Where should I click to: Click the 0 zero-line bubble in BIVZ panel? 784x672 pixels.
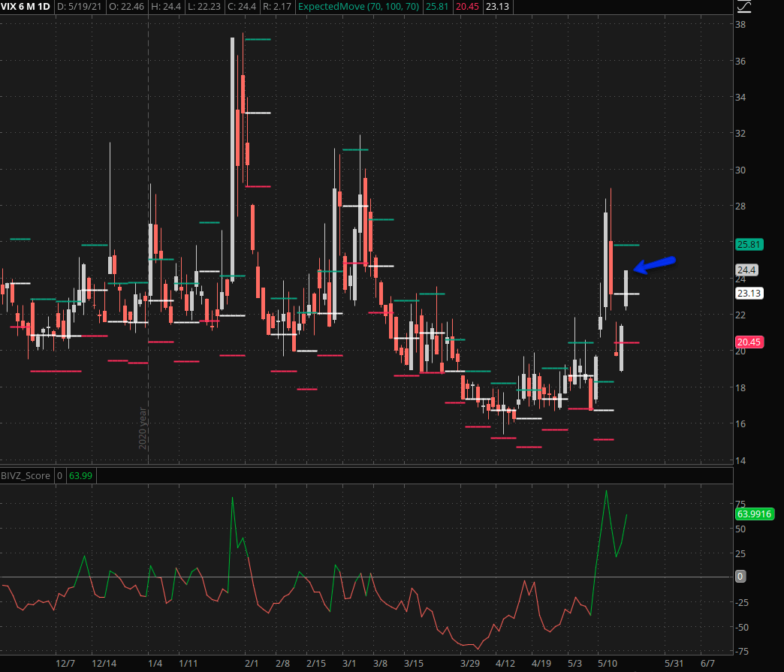point(740,577)
